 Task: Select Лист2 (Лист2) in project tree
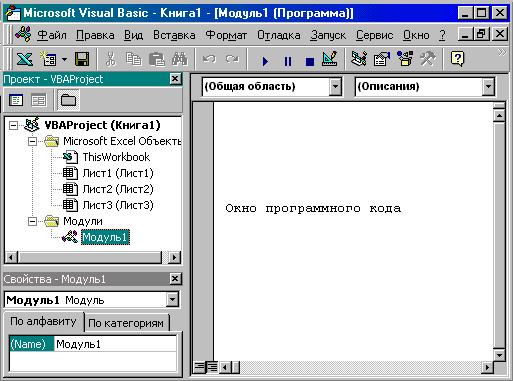point(118,189)
